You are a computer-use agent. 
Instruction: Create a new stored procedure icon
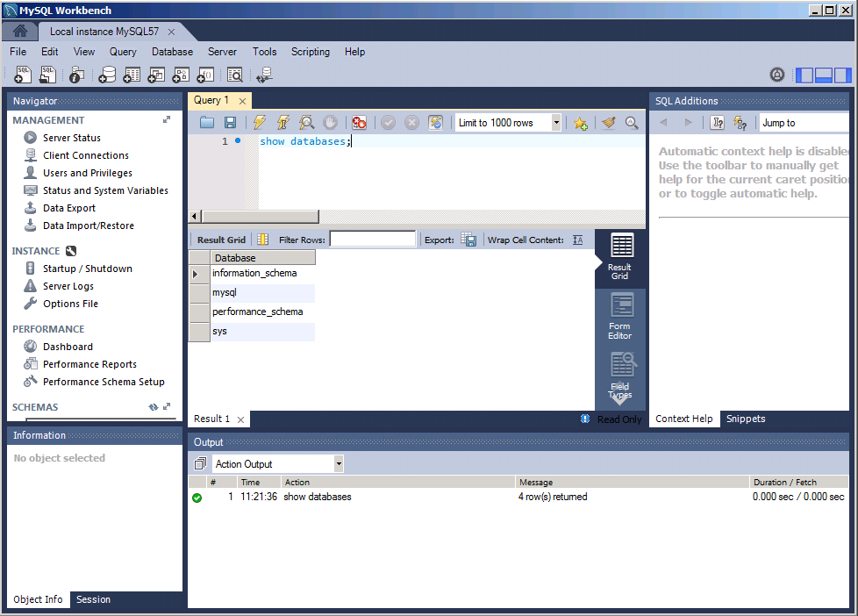pyautogui.click(x=181, y=75)
